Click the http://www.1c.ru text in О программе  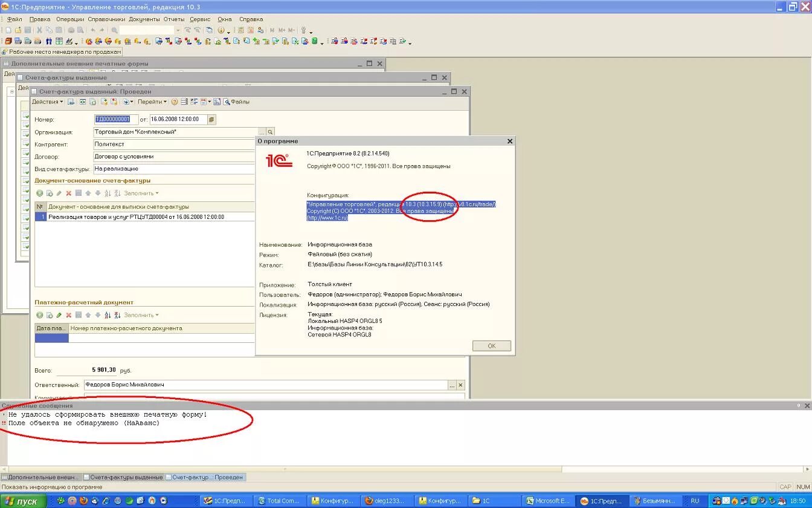coord(327,218)
